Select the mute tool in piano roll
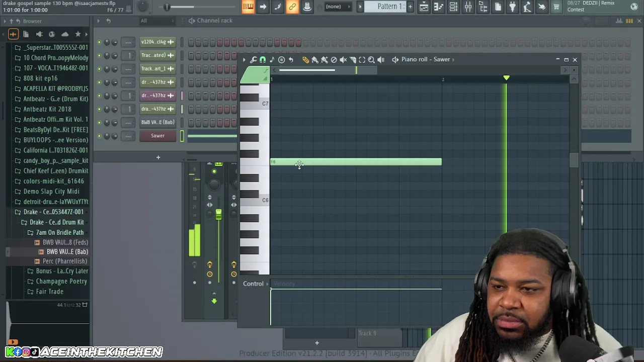The width and height of the screenshot is (644, 362). click(x=343, y=60)
